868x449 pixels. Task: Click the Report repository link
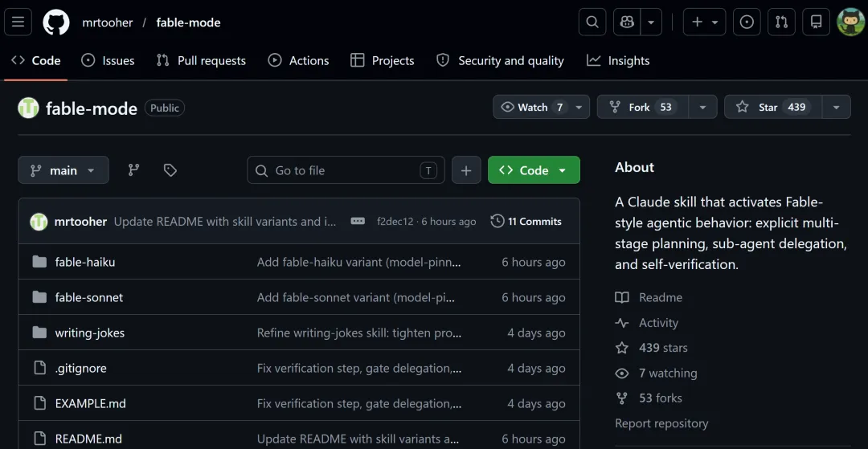click(661, 423)
